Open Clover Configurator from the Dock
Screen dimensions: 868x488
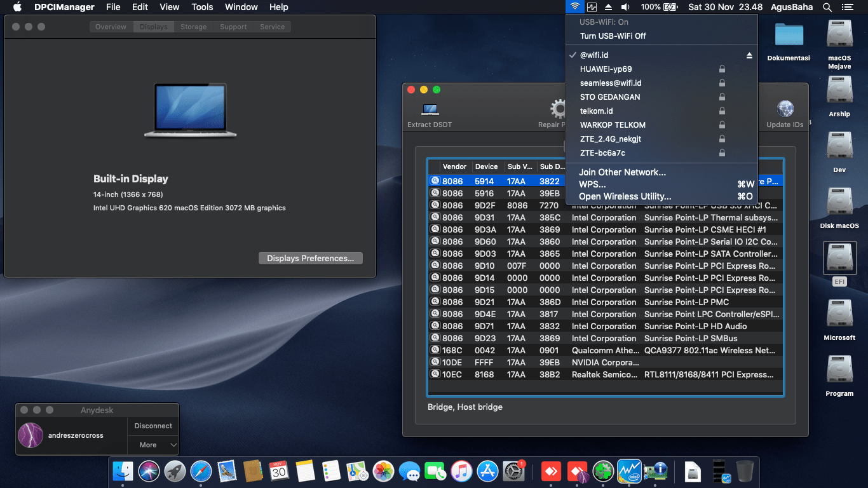point(602,471)
